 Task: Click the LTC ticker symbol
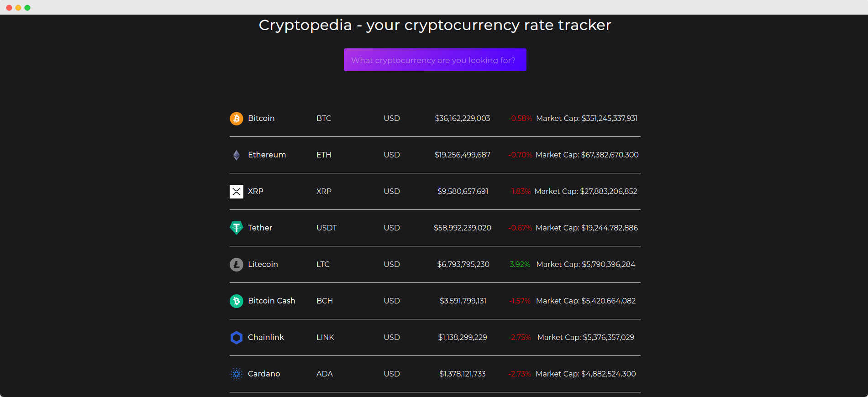(323, 264)
